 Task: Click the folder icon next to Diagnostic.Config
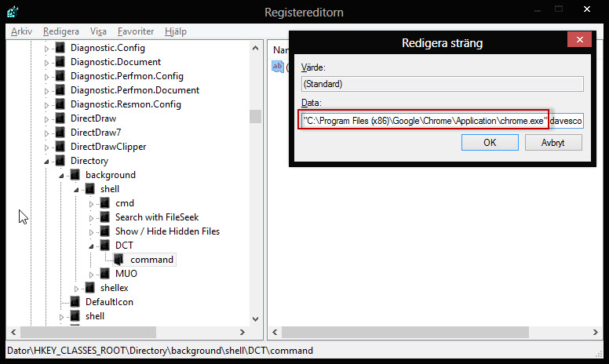click(60, 48)
